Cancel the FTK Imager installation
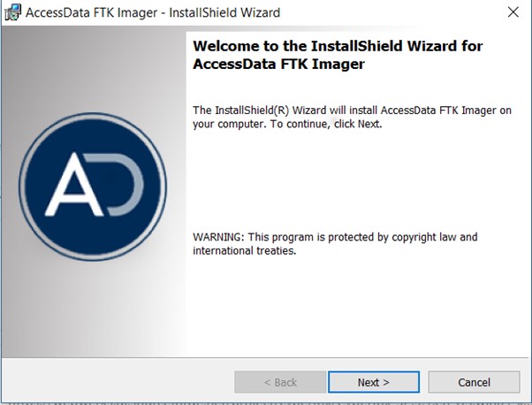The height and width of the screenshot is (405, 532). point(474,382)
